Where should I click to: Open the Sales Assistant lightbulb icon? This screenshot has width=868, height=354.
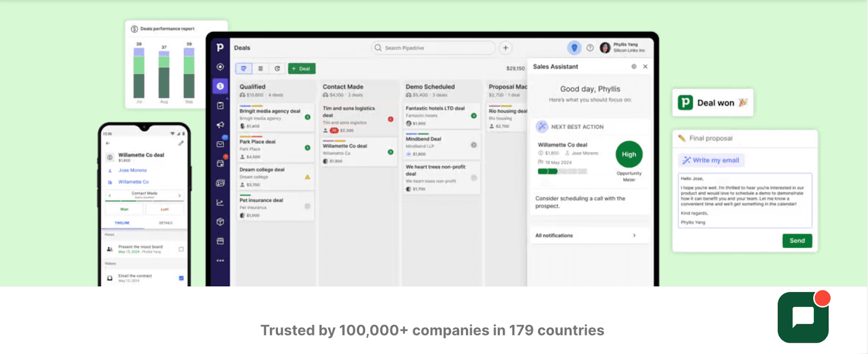coord(574,48)
